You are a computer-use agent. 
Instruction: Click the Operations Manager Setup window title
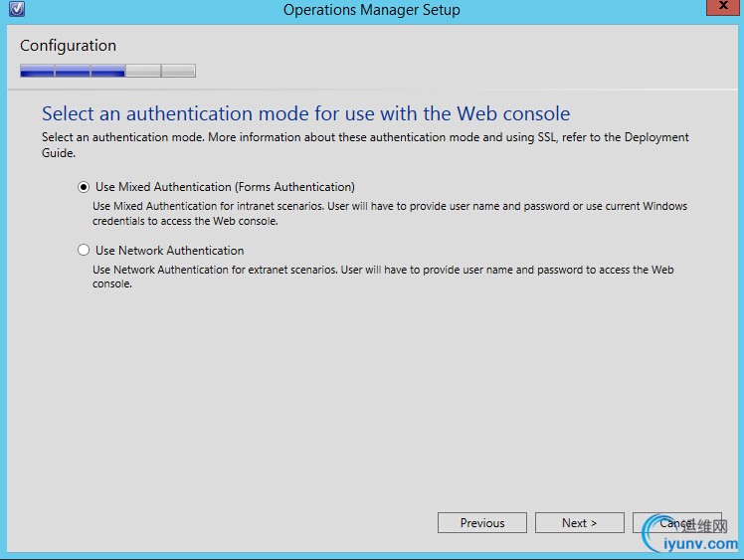click(372, 10)
